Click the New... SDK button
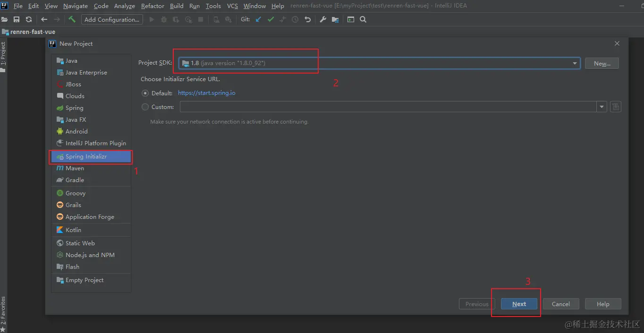The height and width of the screenshot is (333, 644). pyautogui.click(x=602, y=63)
